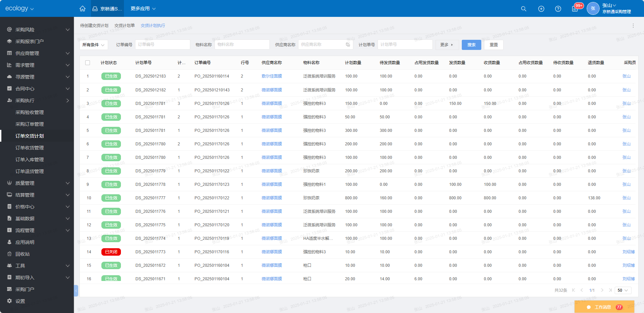644x313 pixels.
Task: Switch to 待创建交货计划 tab
Action: coord(94,26)
